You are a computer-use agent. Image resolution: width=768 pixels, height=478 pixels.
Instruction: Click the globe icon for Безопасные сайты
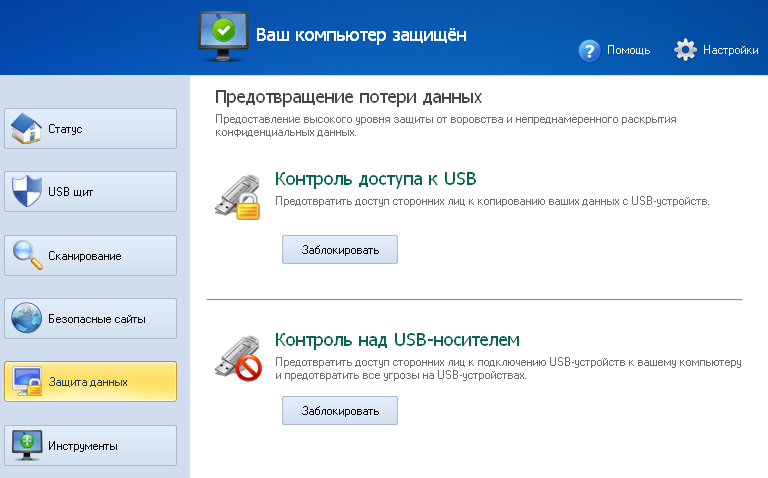tap(26, 318)
